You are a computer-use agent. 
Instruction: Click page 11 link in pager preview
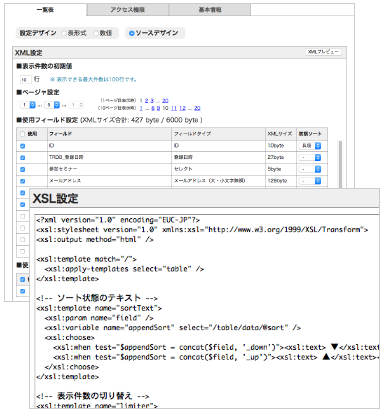click(174, 108)
